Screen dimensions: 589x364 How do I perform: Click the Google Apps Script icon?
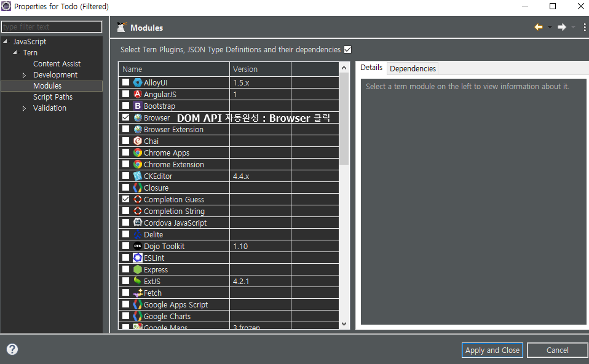pyautogui.click(x=138, y=304)
